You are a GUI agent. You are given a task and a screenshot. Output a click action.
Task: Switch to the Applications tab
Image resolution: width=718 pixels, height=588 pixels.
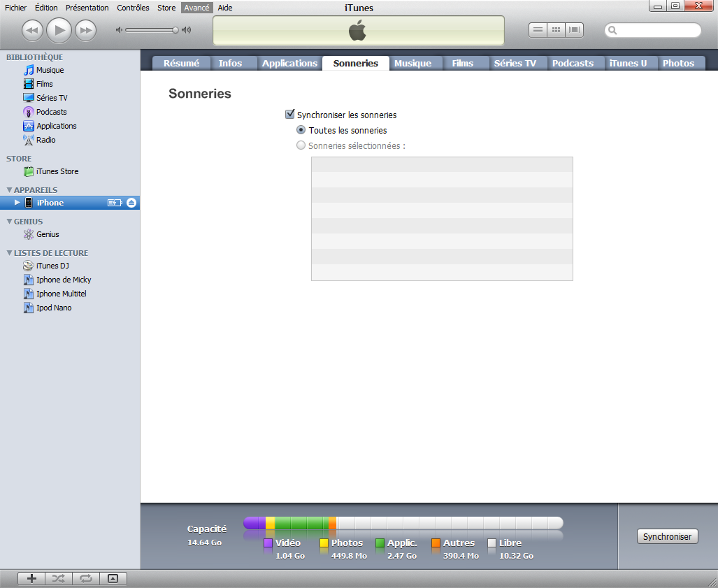pyautogui.click(x=289, y=63)
